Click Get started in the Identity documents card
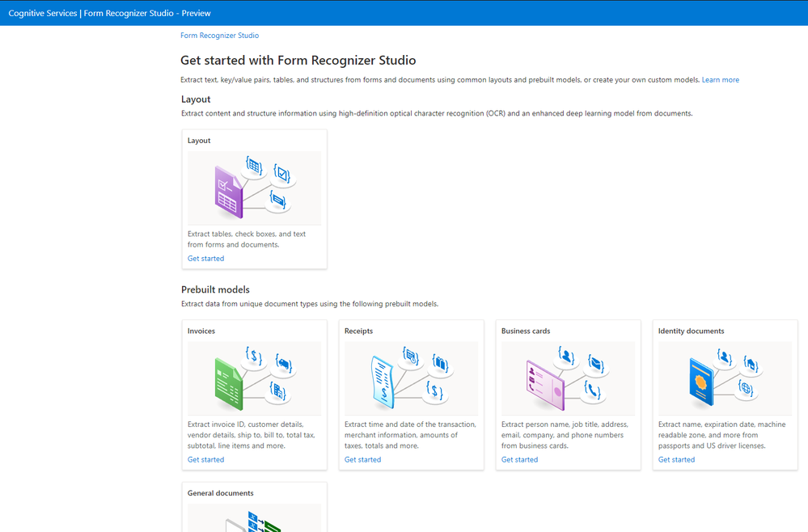 [x=676, y=459]
